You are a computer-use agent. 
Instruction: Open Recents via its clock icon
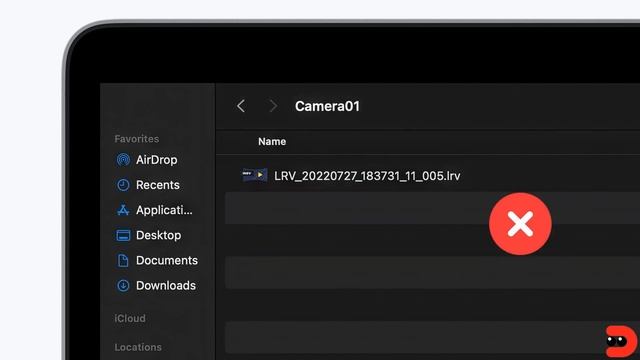point(123,185)
